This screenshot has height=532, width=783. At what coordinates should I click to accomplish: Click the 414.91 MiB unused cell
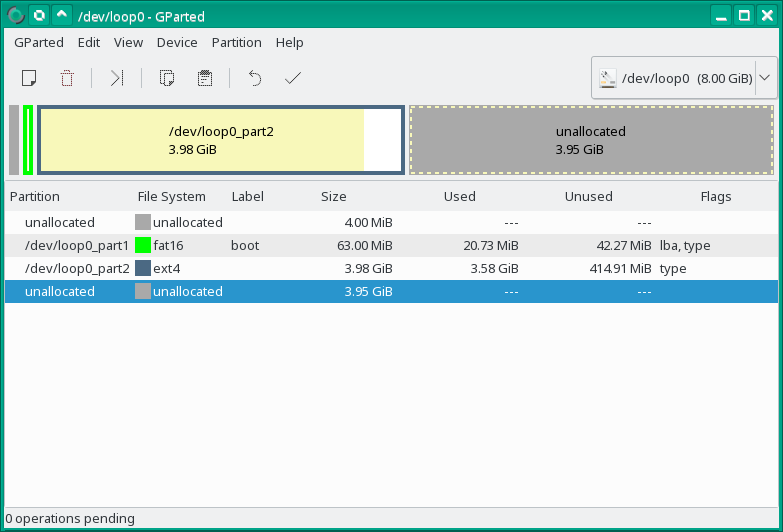coord(620,268)
